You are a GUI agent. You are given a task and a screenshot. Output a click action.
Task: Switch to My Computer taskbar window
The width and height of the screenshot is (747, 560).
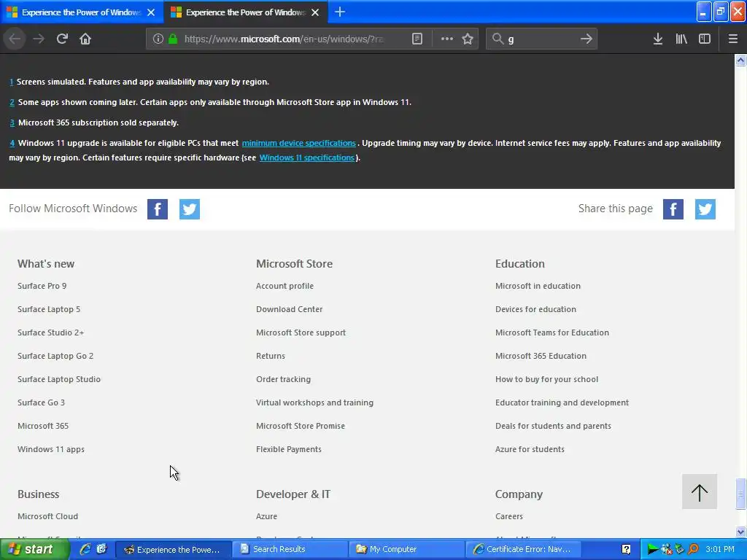pyautogui.click(x=406, y=549)
